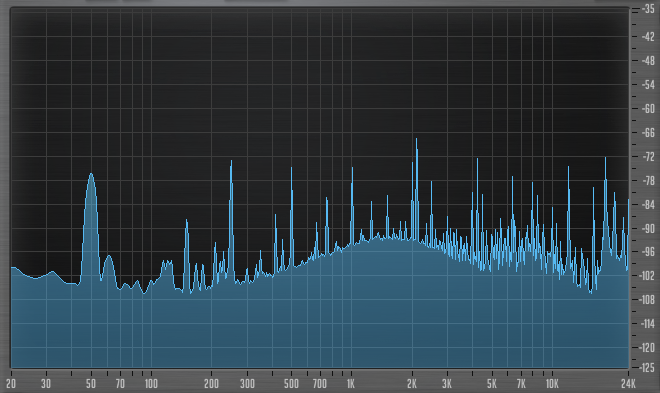Screen dimensions: 660x393
Task: Click the 3K frequency axis label
Action: pyautogui.click(x=447, y=384)
